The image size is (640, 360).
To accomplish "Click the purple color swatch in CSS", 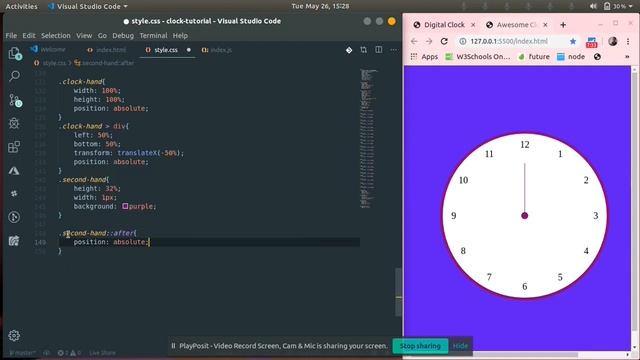I will pyautogui.click(x=125, y=206).
